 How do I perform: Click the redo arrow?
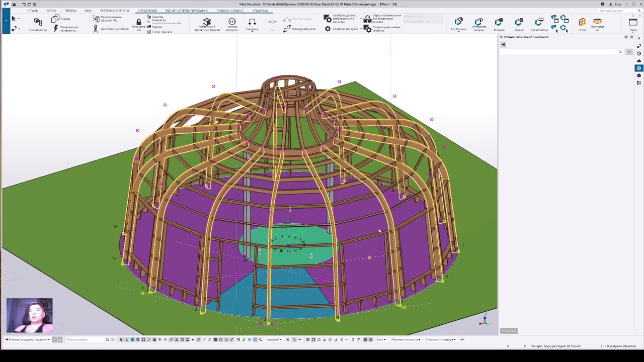(x=29, y=4)
